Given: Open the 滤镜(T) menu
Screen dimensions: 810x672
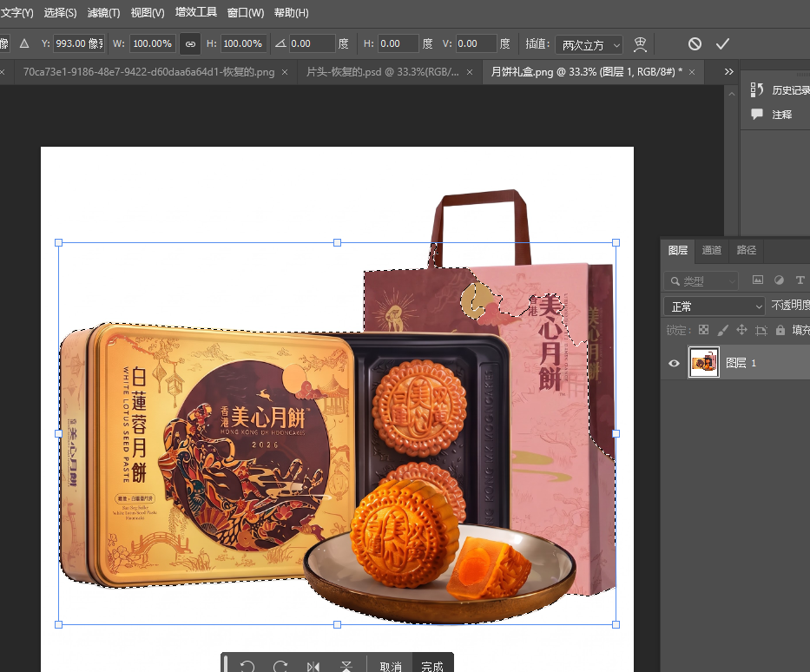Looking at the screenshot, I should click(103, 12).
